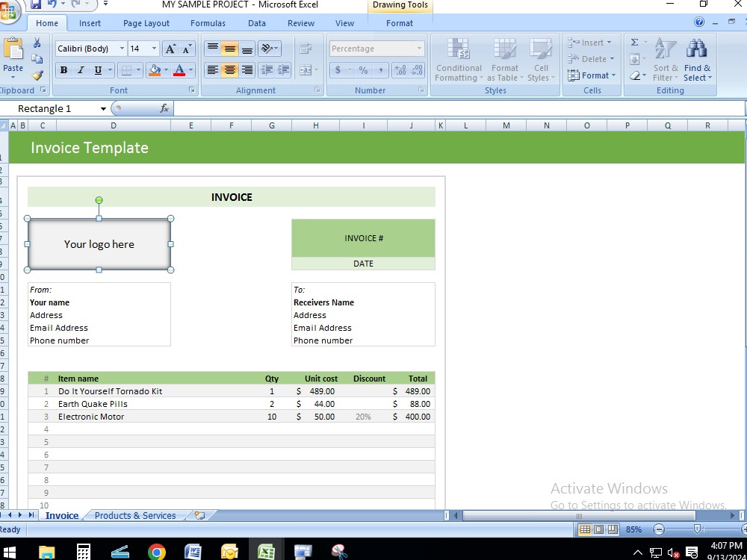Open the Percentage number format dropdown

(419, 49)
